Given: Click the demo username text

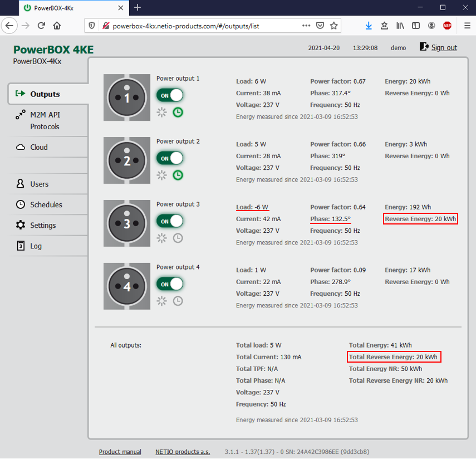Looking at the screenshot, I should pyautogui.click(x=398, y=48).
